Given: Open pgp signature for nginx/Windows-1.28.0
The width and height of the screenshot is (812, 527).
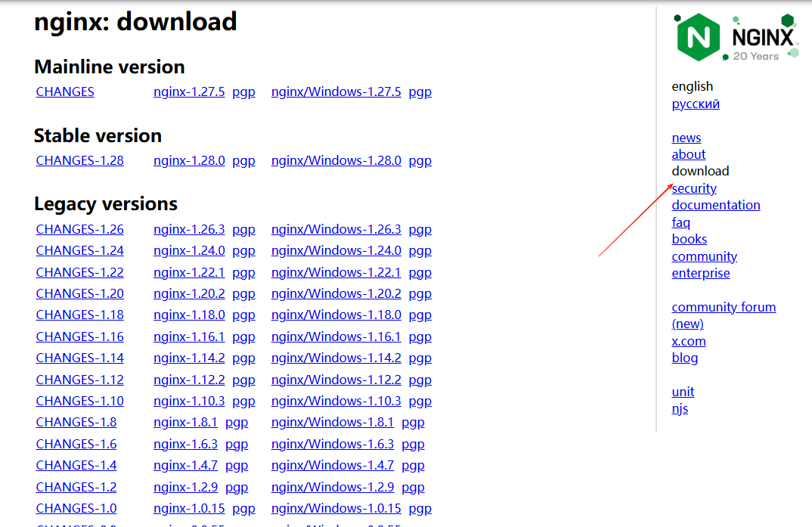Looking at the screenshot, I should click(x=420, y=162).
